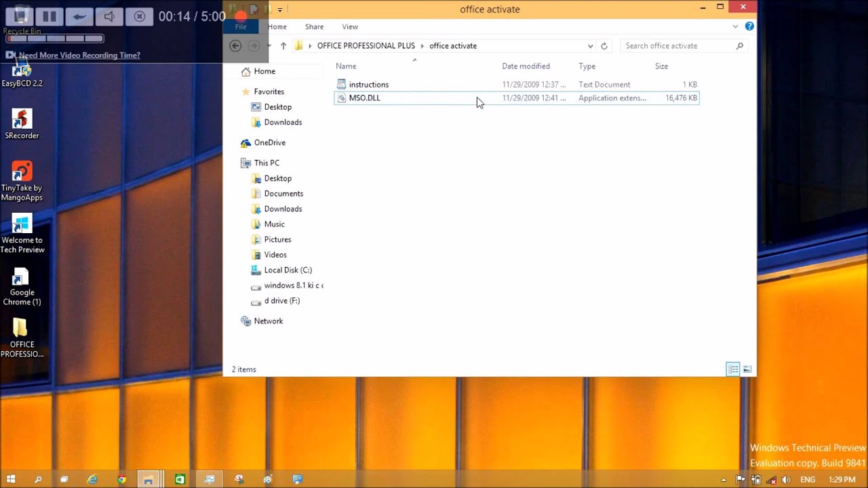The height and width of the screenshot is (488, 868).
Task: Go back with the Explorer back arrow
Action: click(235, 45)
